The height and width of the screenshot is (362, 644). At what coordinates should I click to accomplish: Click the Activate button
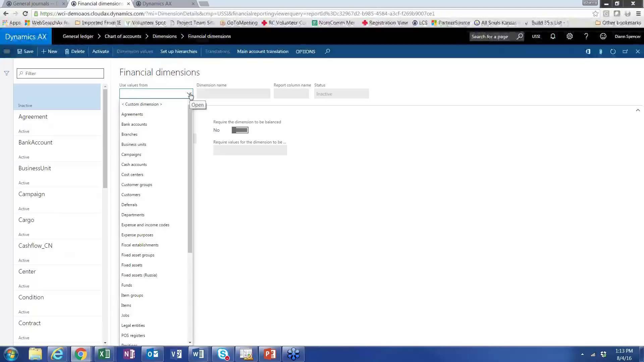click(x=100, y=51)
